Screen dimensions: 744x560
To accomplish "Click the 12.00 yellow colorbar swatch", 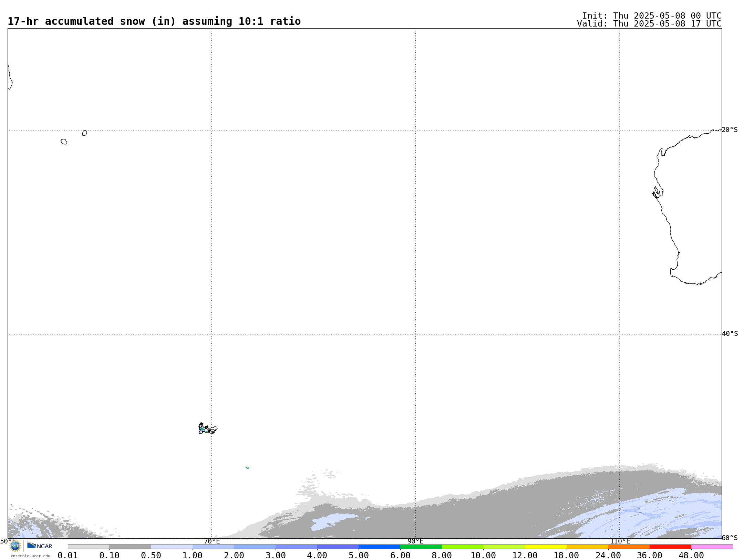I will tap(546, 547).
